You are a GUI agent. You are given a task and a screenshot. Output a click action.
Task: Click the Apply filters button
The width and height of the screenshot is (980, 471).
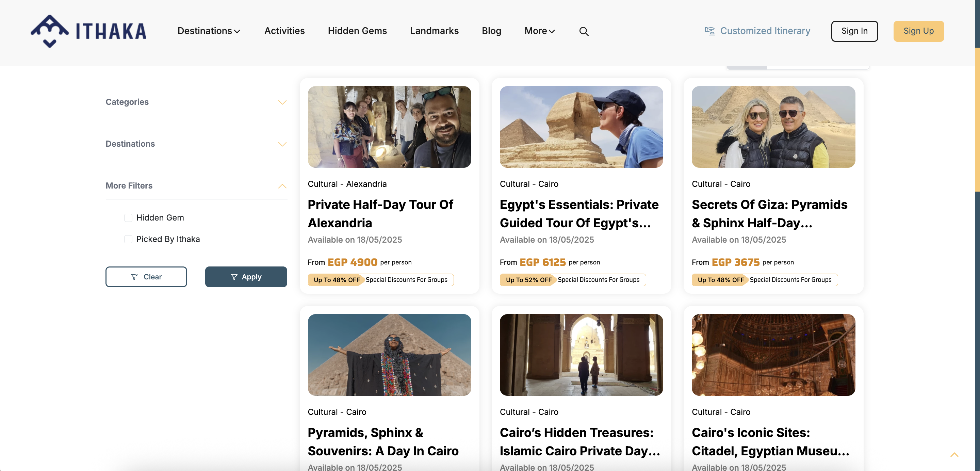[x=246, y=277]
